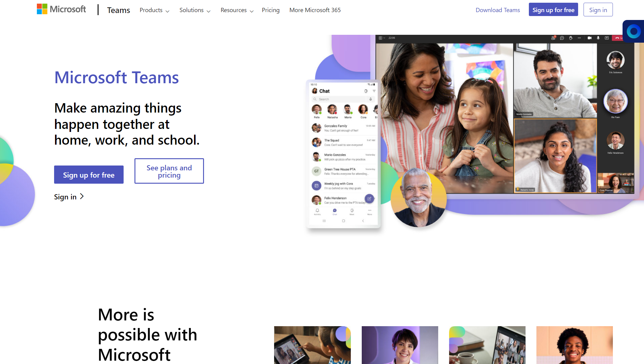This screenshot has width=644, height=364.
Task: Expand the Solutions dropdown menu
Action: point(195,10)
